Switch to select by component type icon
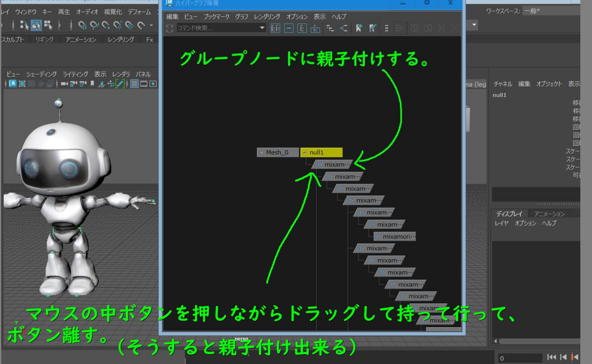 [48, 25]
